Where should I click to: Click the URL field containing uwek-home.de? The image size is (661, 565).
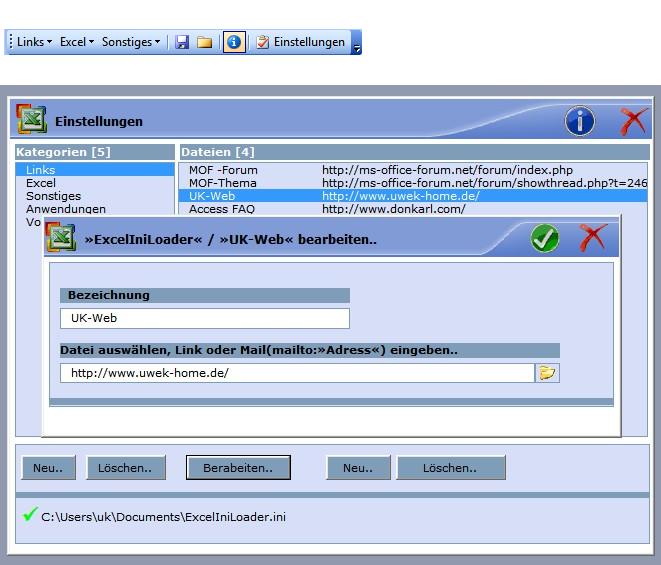pyautogui.click(x=296, y=373)
